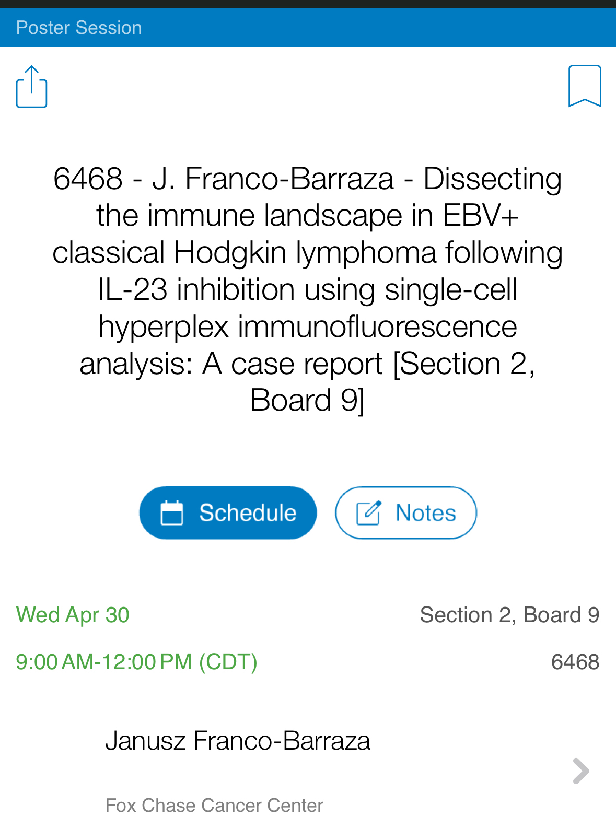616x840 pixels.
Task: Click the pencil icon in Notes button
Action: [x=368, y=512]
